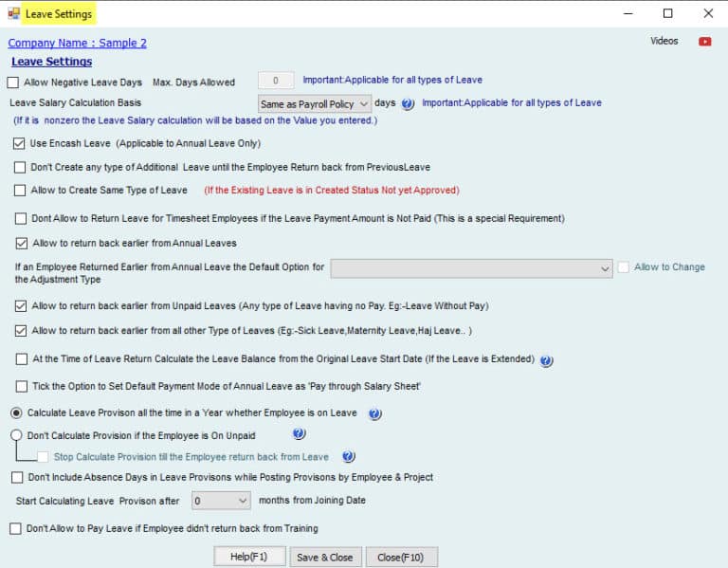Uncheck return back earlier from all other Type of Leaves

[21, 331]
